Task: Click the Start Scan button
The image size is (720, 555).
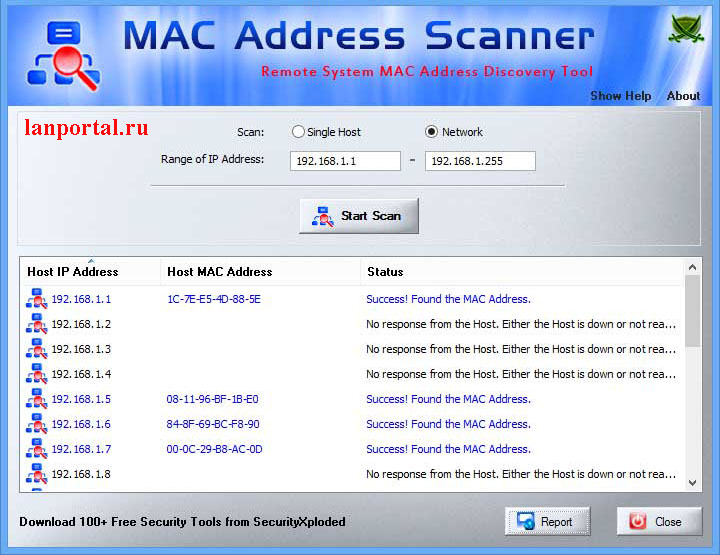Action: 359,216
